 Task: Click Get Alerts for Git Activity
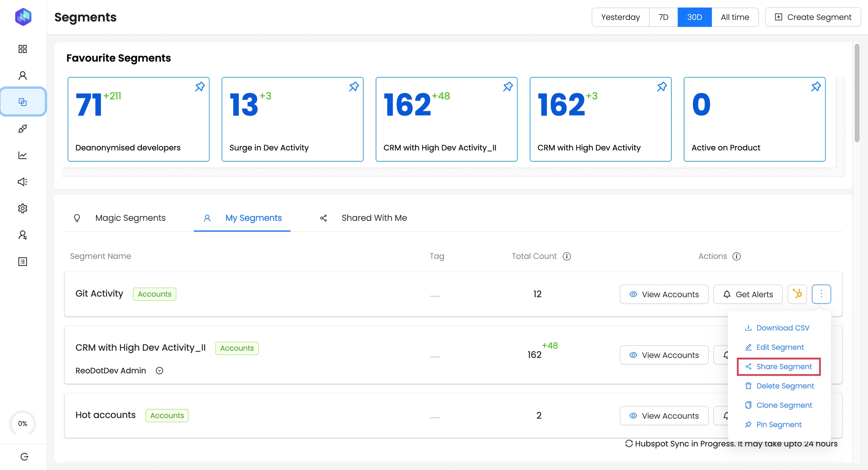click(748, 294)
